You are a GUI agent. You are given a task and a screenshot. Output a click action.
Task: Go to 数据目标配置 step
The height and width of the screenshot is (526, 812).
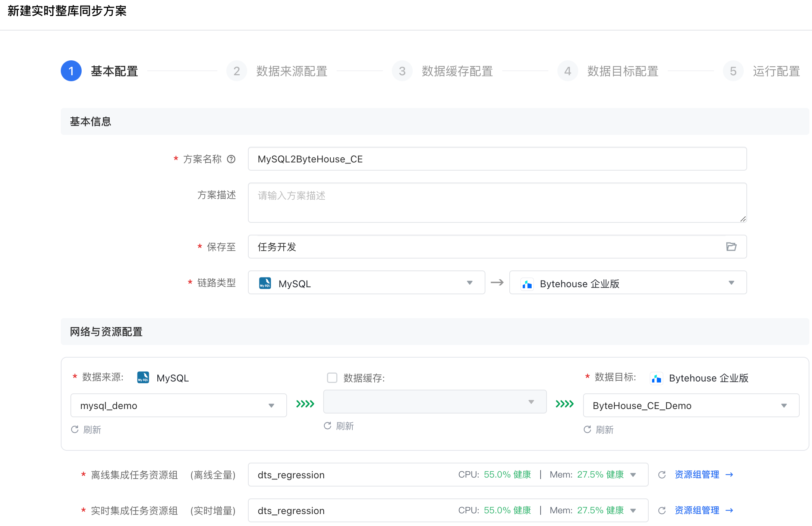pyautogui.click(x=623, y=71)
